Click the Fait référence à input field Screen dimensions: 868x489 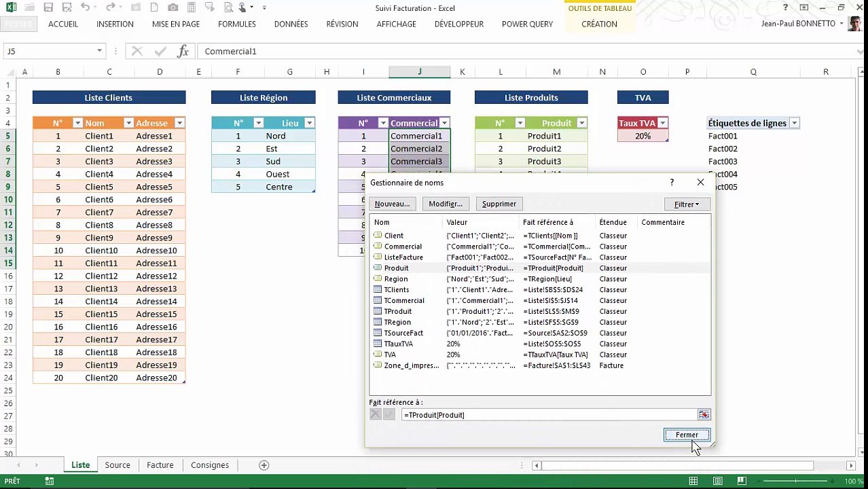click(x=549, y=414)
